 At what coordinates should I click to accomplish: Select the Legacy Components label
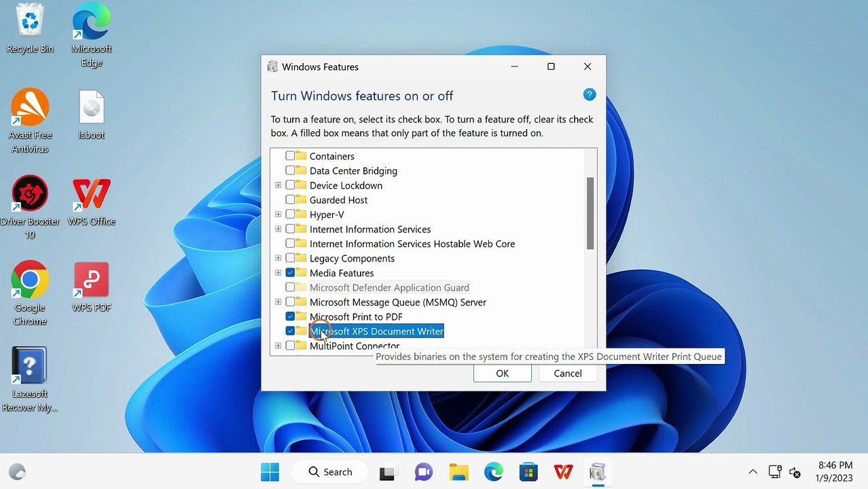[352, 258]
